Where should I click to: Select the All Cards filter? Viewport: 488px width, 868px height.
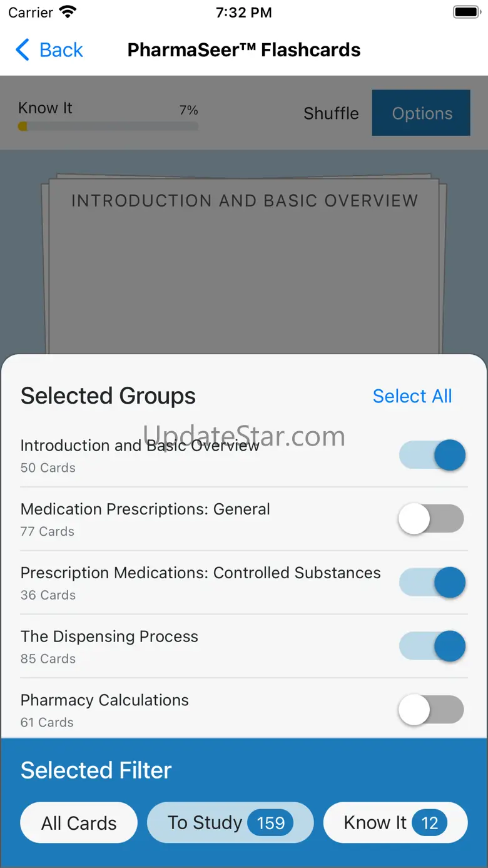(x=79, y=823)
